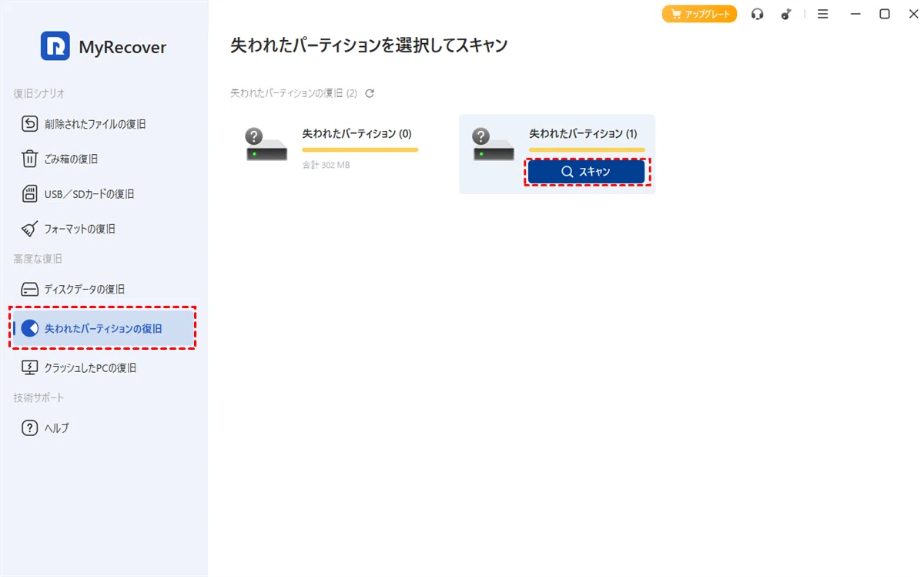Start scan with the スキャン button
Screen dimensions: 924x577
coord(586,172)
